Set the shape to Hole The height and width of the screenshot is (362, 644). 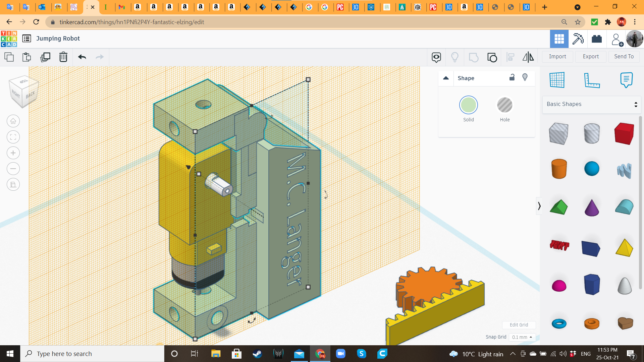coord(504,105)
